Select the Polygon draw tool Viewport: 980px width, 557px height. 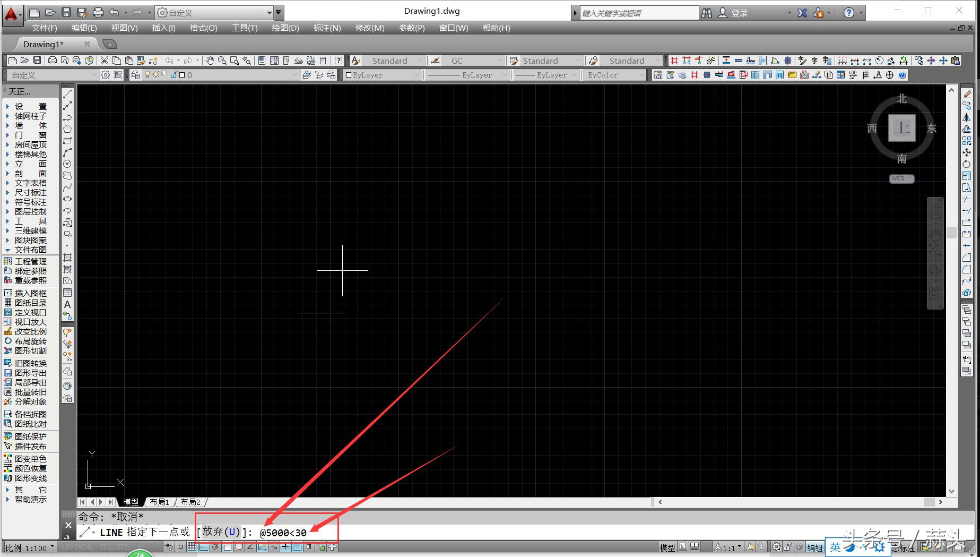67,129
